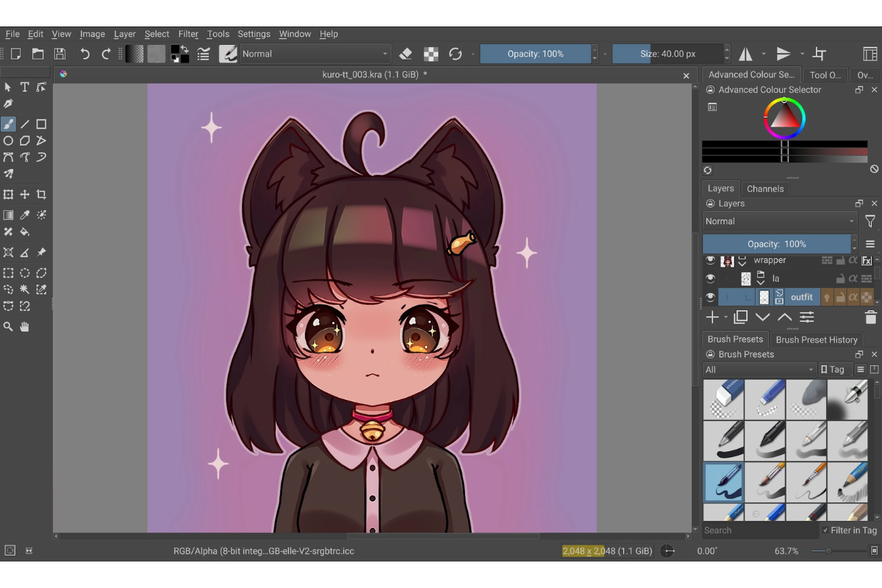Screen dimensions: 882x588
Task: Toggle eraser mode in the top toolbar
Action: coord(406,54)
